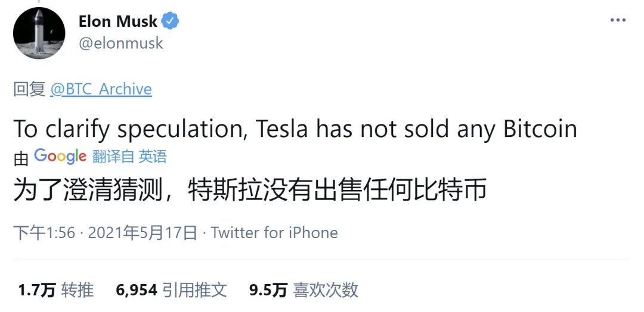View the 1.7万 retweet count
This screenshot has height=312, width=644.
[x=36, y=290]
